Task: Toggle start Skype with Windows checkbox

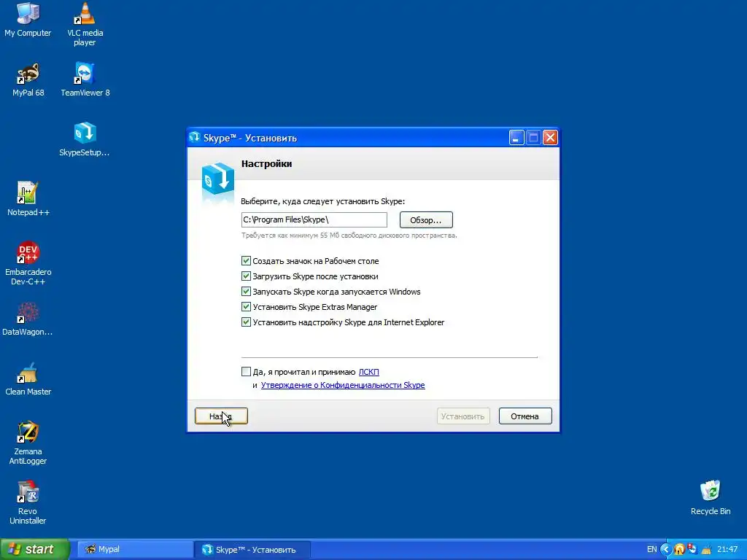Action: 246,291
